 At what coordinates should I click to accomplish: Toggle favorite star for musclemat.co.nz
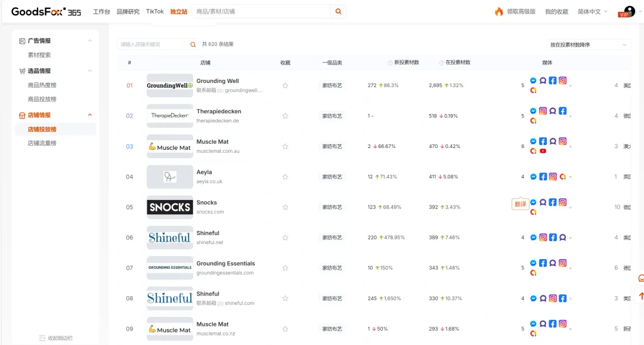click(285, 329)
